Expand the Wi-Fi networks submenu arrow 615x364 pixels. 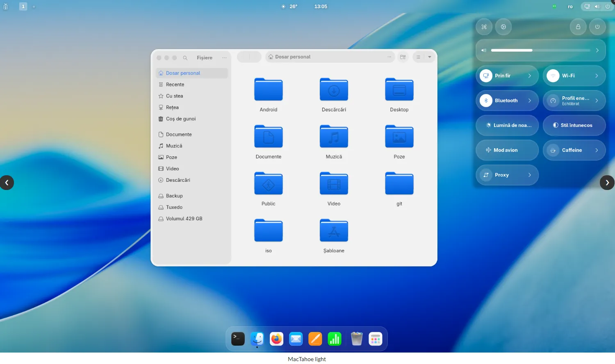pyautogui.click(x=597, y=76)
